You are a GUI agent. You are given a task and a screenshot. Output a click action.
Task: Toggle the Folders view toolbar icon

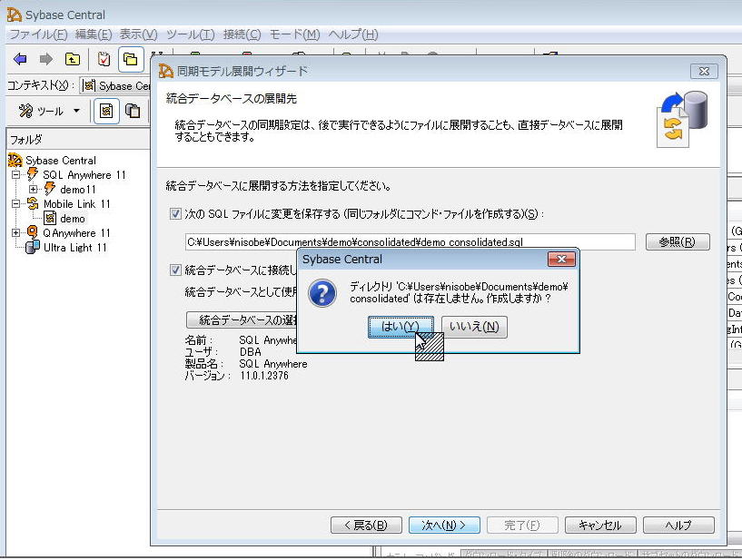coord(131,60)
